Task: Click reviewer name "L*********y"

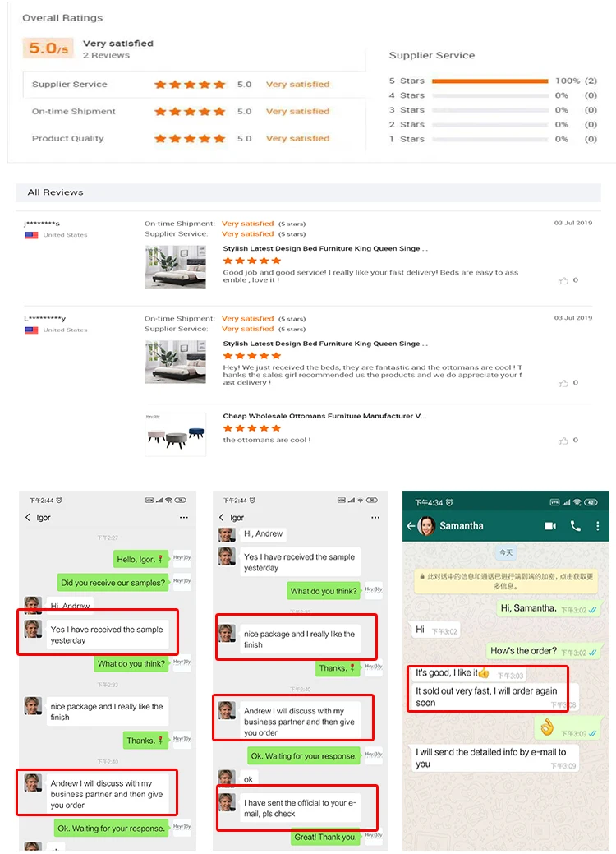Action: click(44, 319)
